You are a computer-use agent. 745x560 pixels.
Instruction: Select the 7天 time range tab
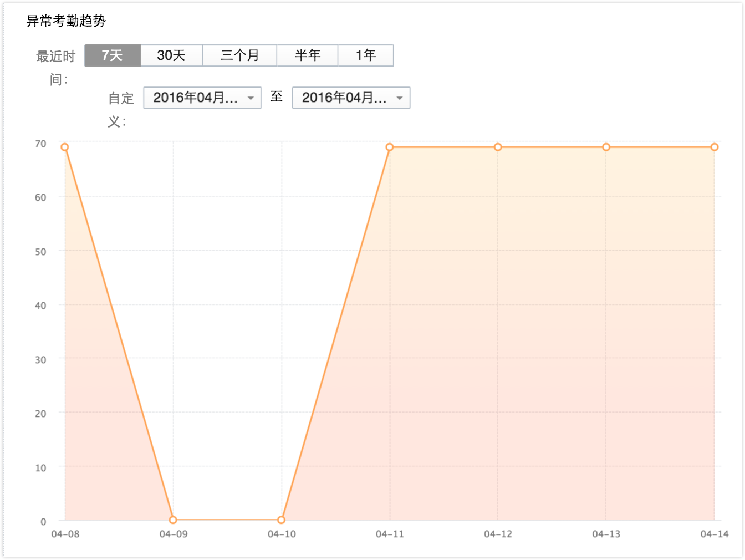point(113,55)
